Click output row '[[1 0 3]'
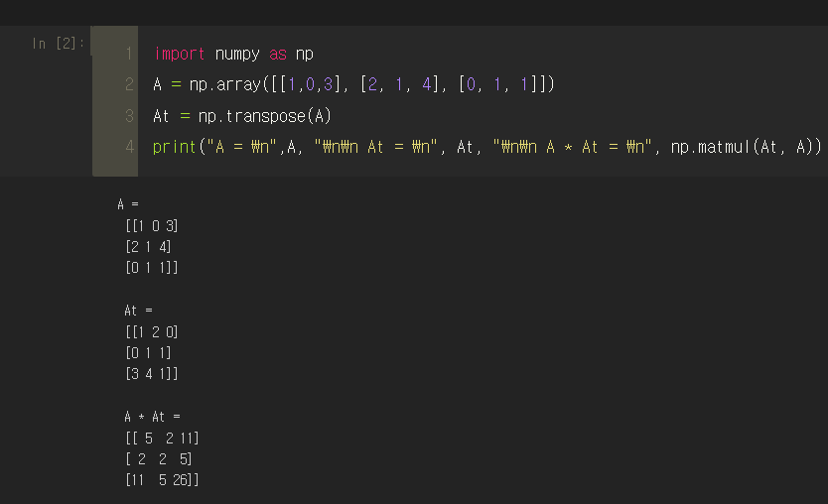828x504 pixels. click(152, 226)
